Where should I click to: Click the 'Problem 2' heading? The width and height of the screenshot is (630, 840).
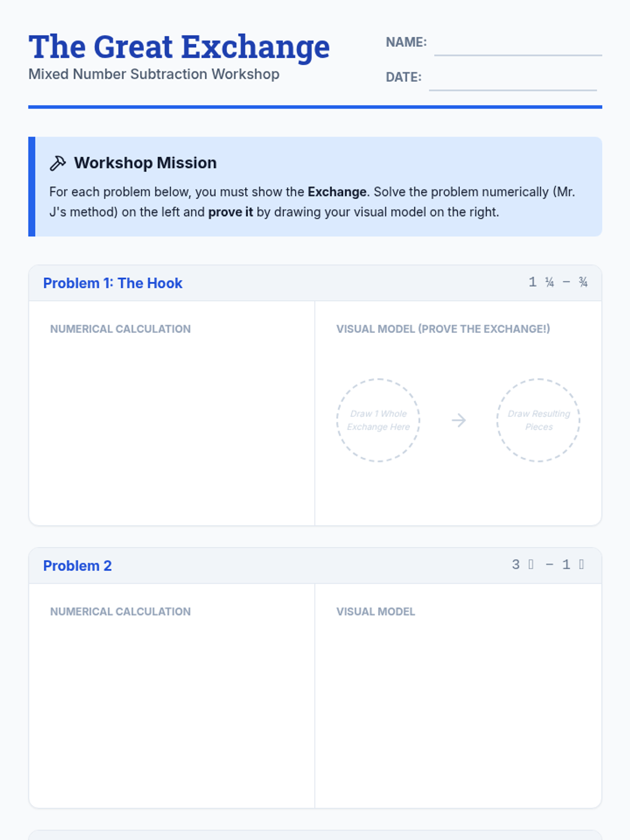pyautogui.click(x=77, y=565)
